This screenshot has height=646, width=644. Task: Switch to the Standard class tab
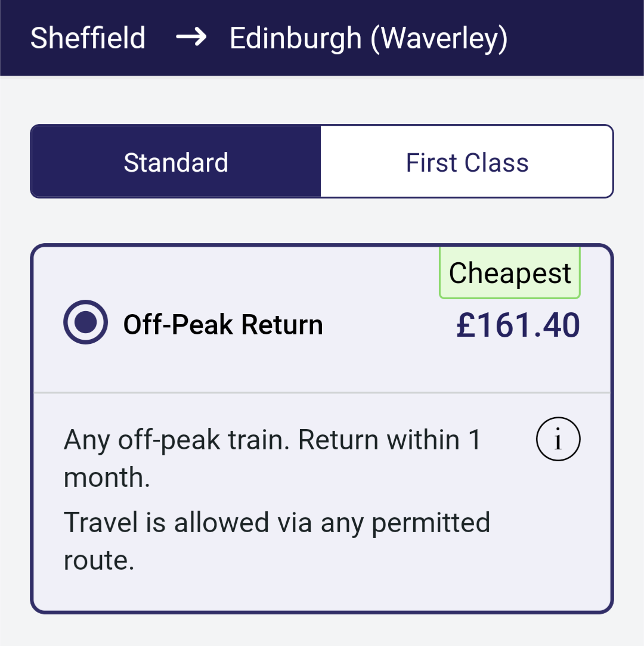(x=176, y=162)
